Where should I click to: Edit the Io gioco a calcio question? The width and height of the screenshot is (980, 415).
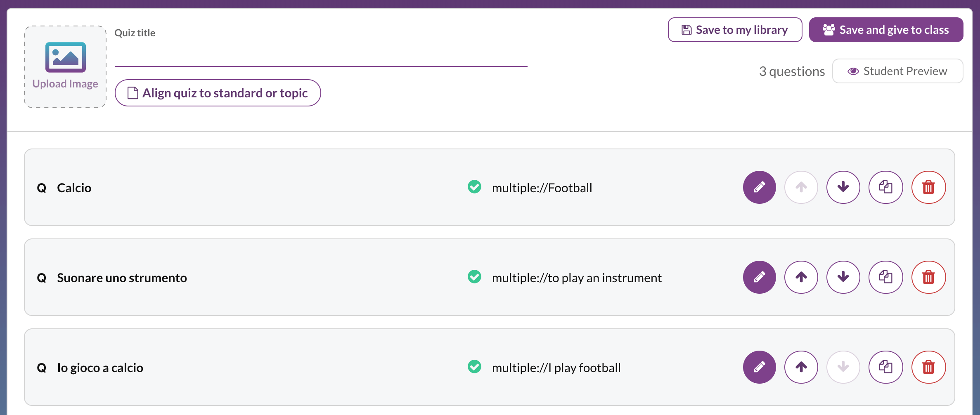pos(759,367)
